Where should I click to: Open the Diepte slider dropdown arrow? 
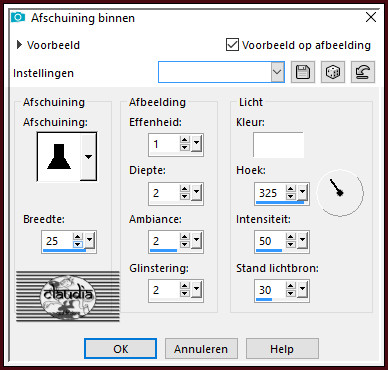[x=196, y=192]
